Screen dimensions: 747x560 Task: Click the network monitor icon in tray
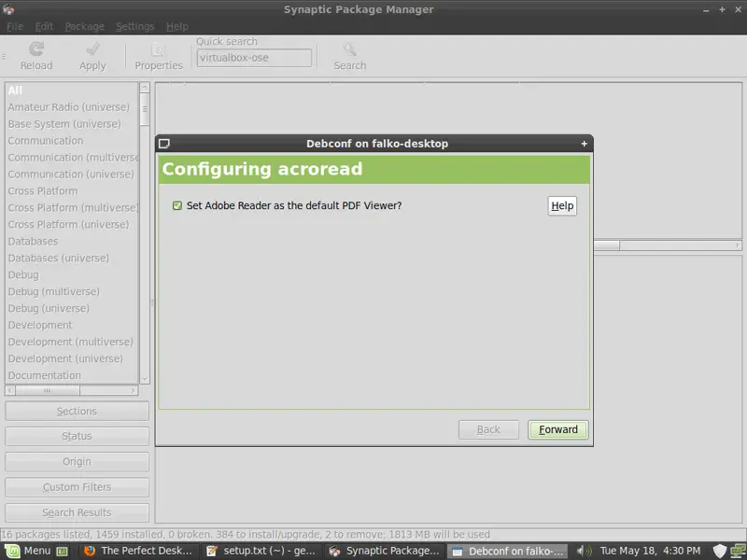click(738, 551)
